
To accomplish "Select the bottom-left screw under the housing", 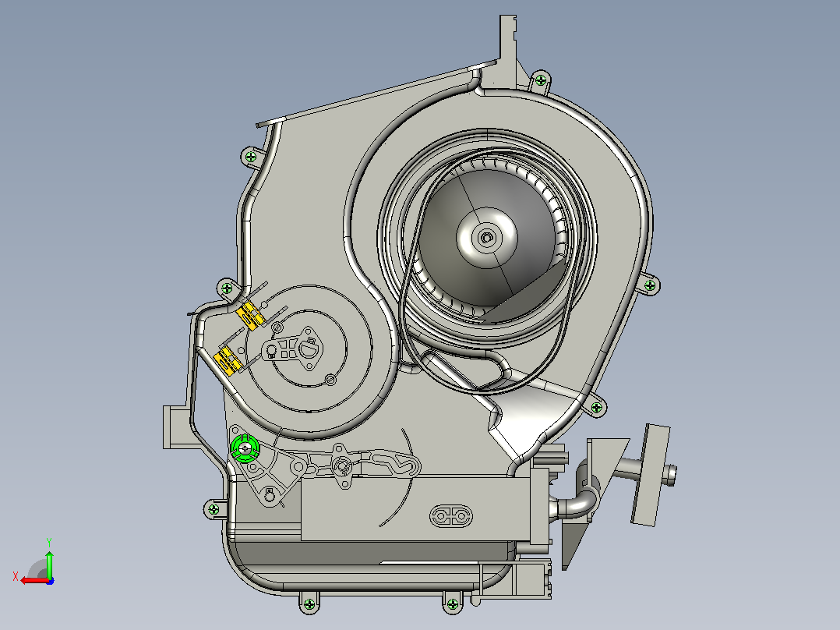I will click(309, 605).
